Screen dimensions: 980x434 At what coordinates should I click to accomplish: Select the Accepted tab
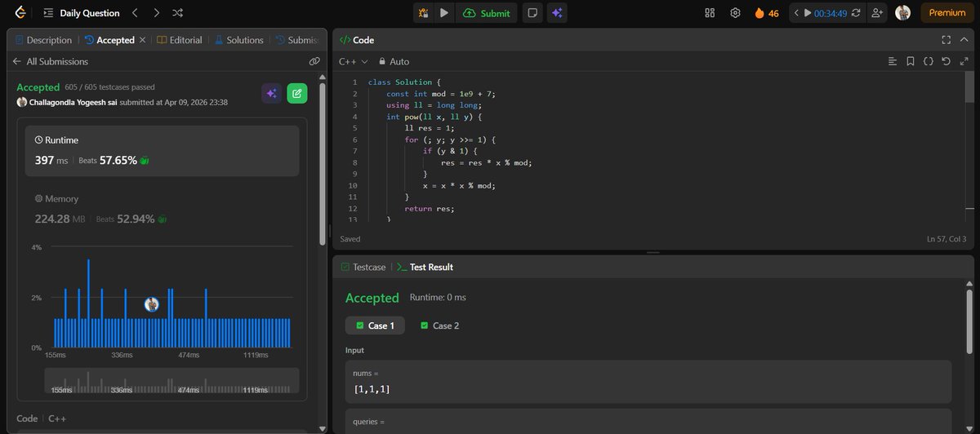(x=109, y=40)
